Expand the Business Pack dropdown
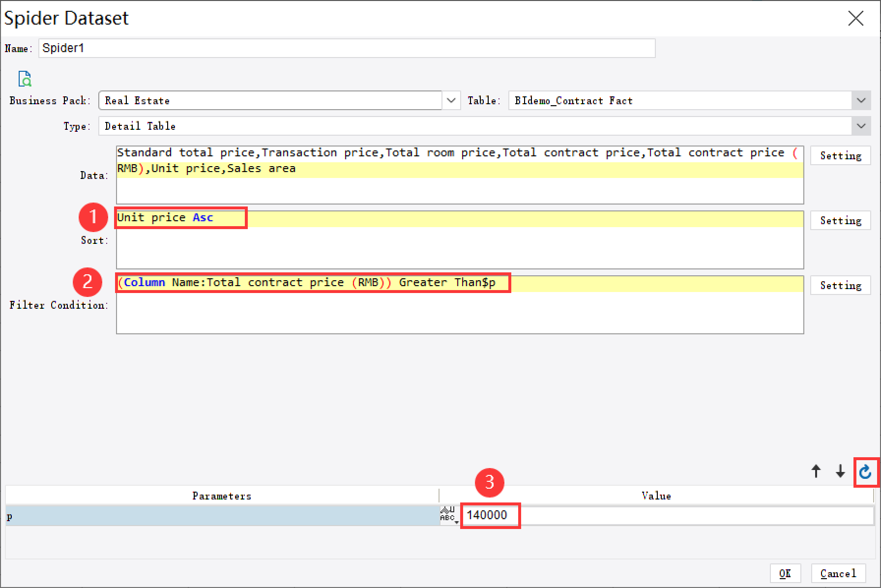The image size is (881, 588). [x=451, y=100]
